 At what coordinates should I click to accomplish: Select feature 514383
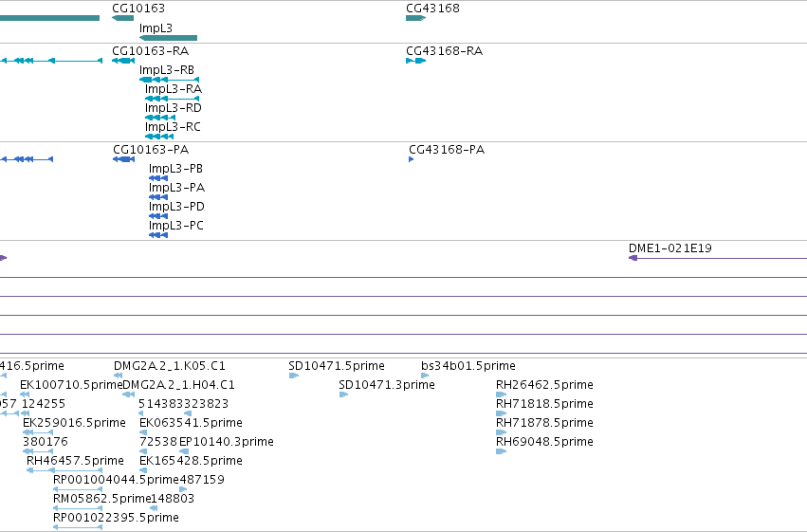[160, 404]
